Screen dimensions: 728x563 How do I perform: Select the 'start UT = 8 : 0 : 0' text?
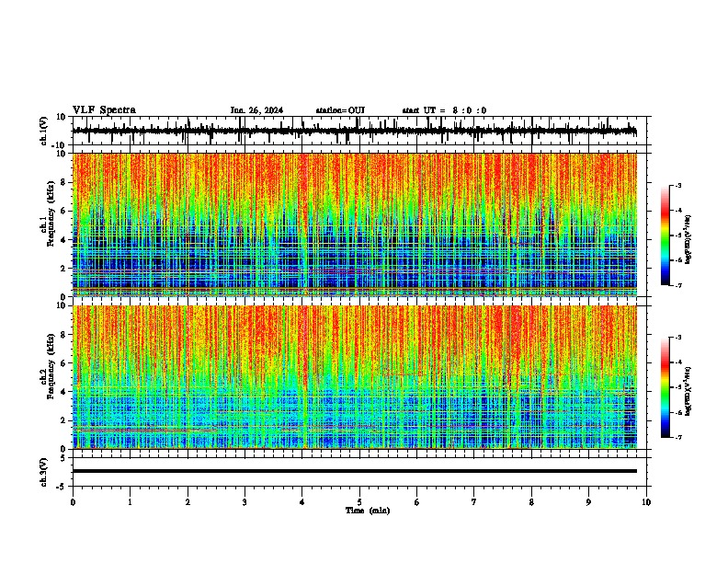pos(444,110)
